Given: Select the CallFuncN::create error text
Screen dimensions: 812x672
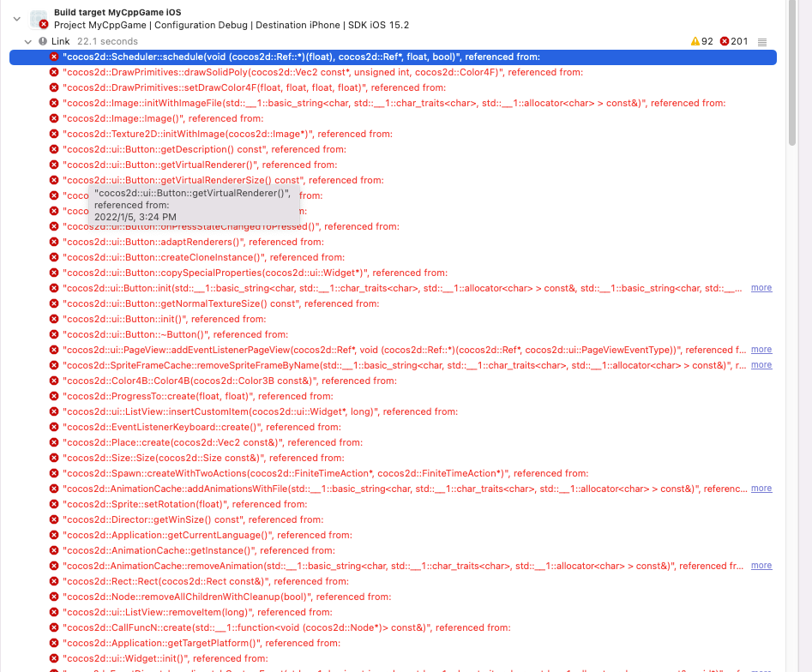Looking at the screenshot, I should pyautogui.click(x=286, y=627).
